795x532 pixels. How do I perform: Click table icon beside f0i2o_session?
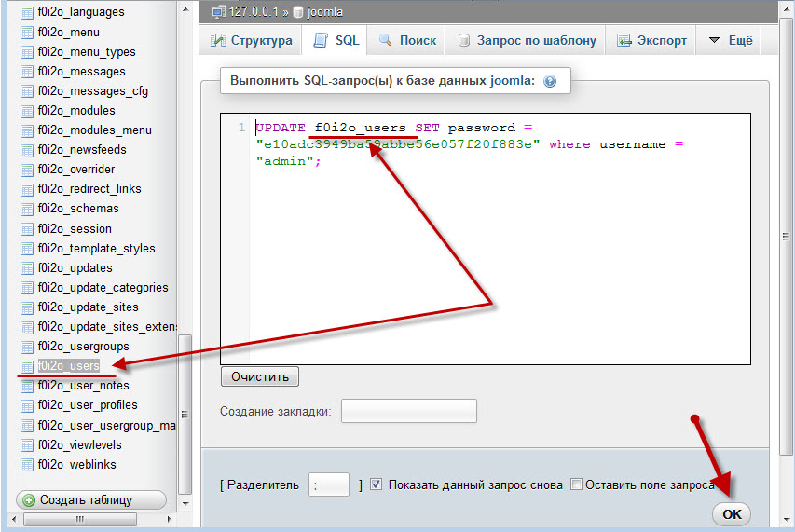pos(27,229)
